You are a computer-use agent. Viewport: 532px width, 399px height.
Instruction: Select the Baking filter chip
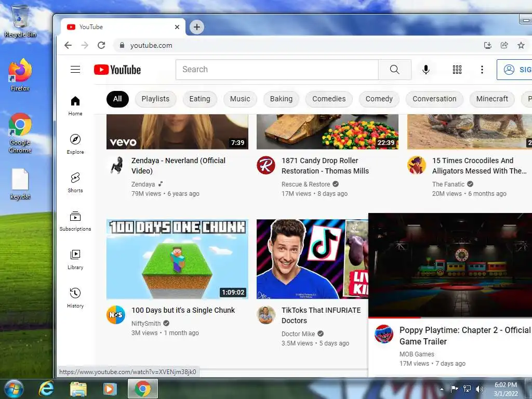pos(281,99)
